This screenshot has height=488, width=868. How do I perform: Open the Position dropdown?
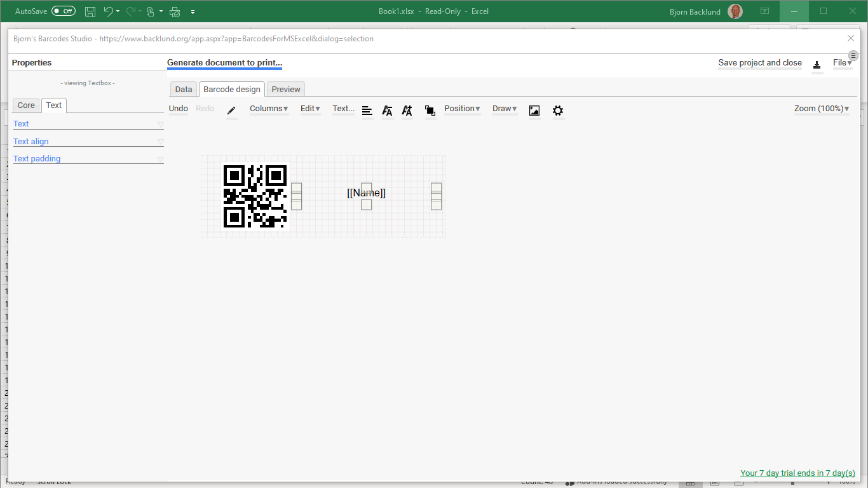462,109
